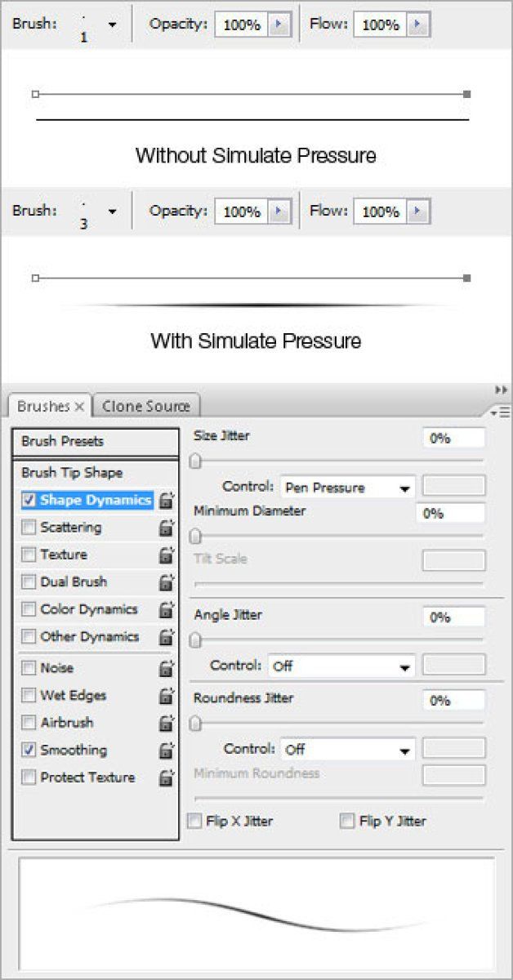This screenshot has height=980, width=513.
Task: Toggle the lock icon next to Scattering
Action: coord(167,528)
